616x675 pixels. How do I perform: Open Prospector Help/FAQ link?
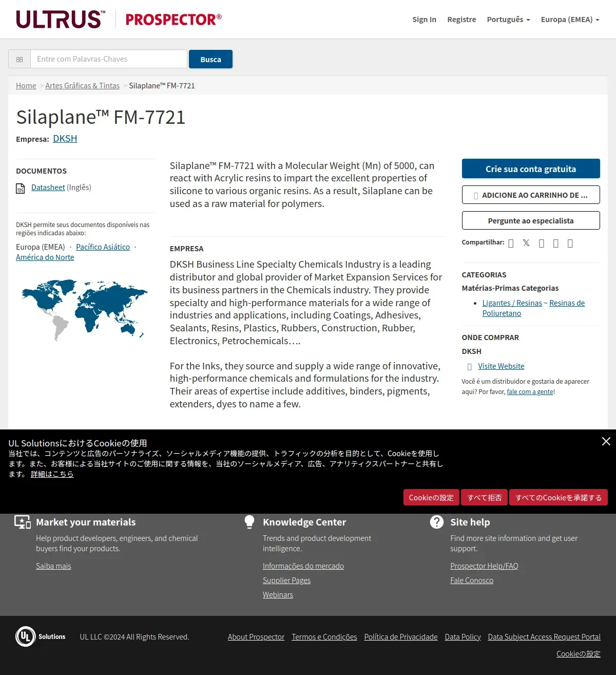pos(484,566)
